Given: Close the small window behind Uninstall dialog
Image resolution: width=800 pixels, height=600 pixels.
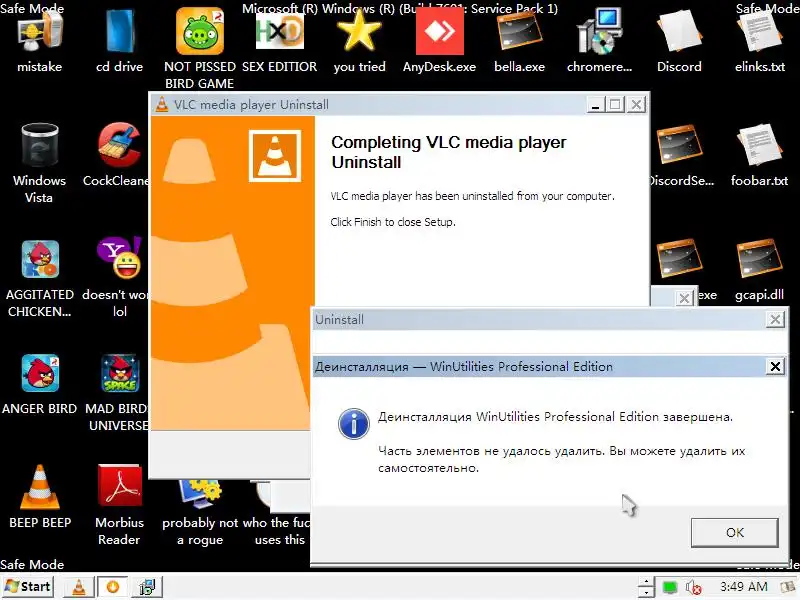Looking at the screenshot, I should [684, 298].
